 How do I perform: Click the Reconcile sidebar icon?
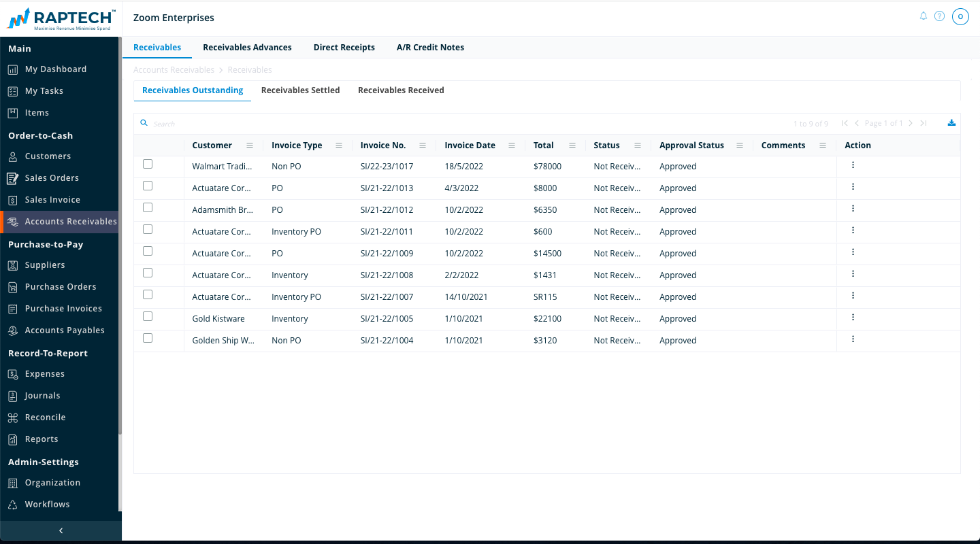pyautogui.click(x=12, y=418)
